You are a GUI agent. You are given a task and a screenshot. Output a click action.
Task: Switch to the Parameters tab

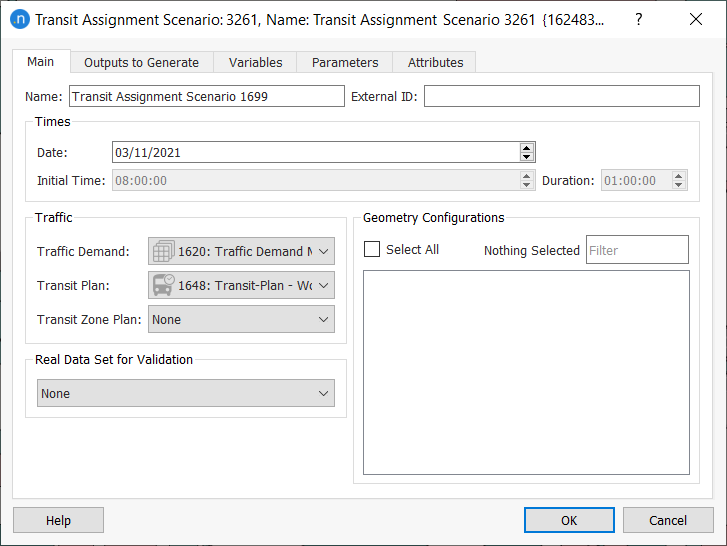pos(345,63)
